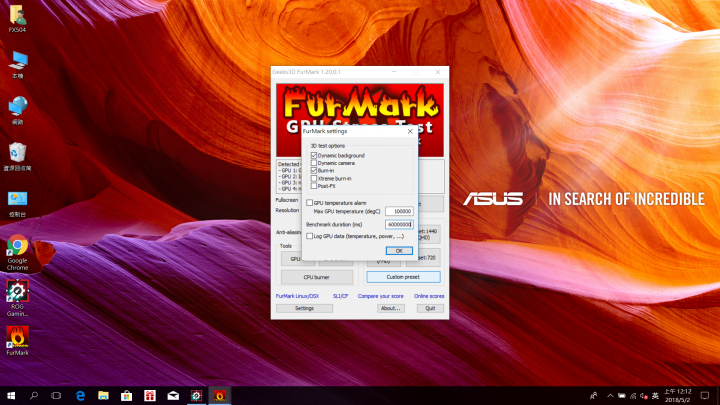The width and height of the screenshot is (720, 405).
Task: Open the This PC desktop icon
Action: pyautogui.click(x=17, y=65)
